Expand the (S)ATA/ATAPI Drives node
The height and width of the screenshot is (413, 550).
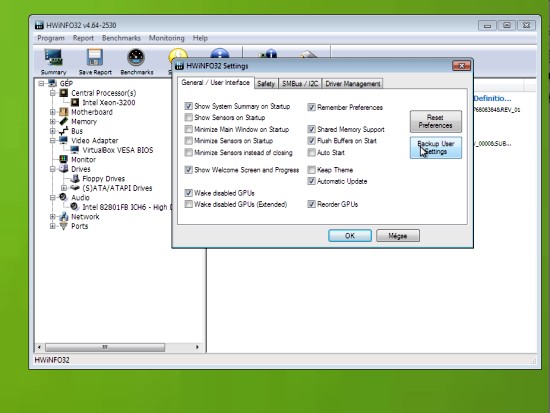click(63, 188)
